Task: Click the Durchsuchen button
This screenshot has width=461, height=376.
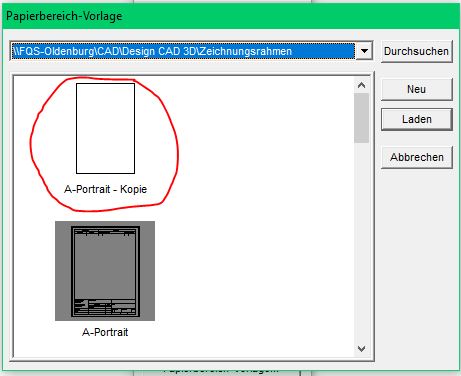Action: coord(416,51)
